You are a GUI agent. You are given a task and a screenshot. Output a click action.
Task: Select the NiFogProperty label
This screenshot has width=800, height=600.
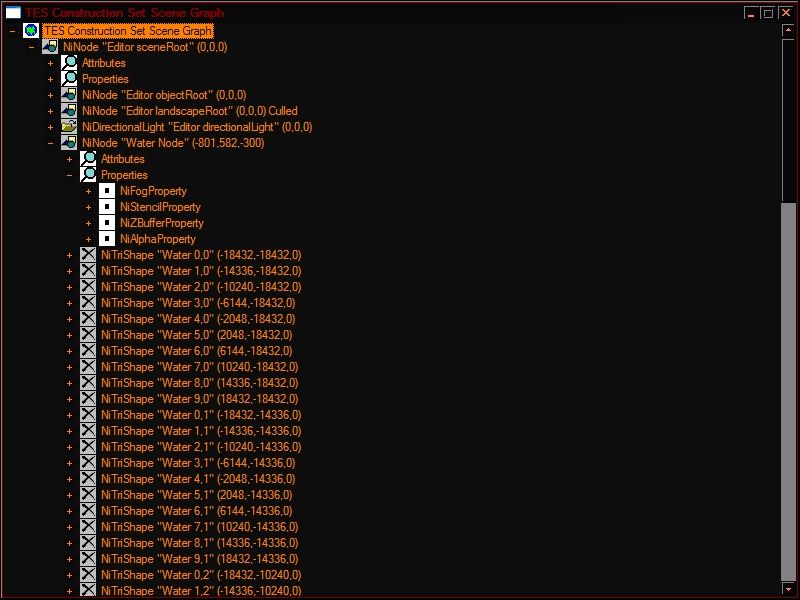pyautogui.click(x=154, y=191)
